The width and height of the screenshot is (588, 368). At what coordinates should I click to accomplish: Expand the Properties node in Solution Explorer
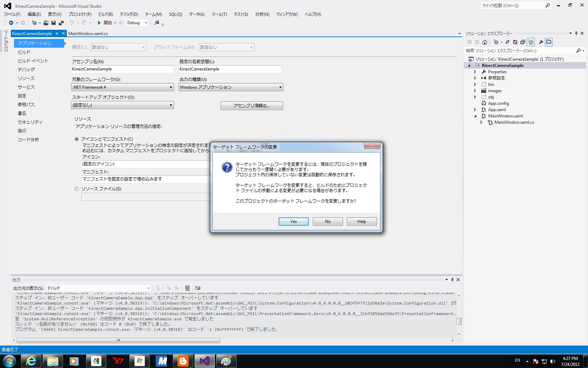point(475,72)
